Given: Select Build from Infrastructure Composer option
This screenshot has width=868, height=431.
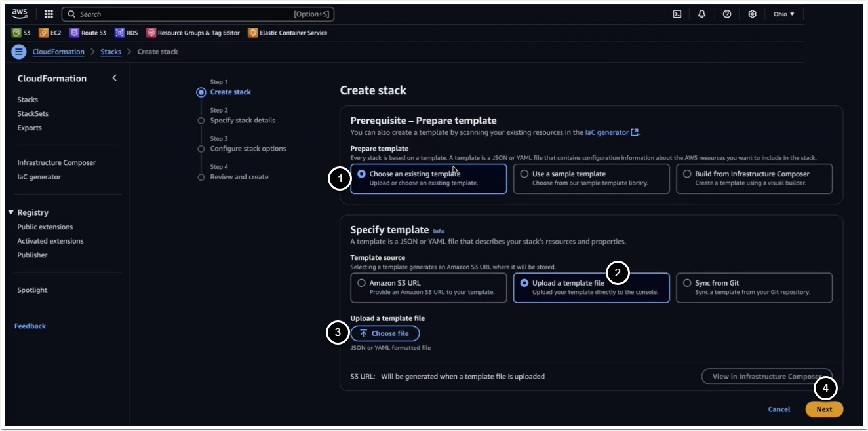Looking at the screenshot, I should (x=687, y=174).
